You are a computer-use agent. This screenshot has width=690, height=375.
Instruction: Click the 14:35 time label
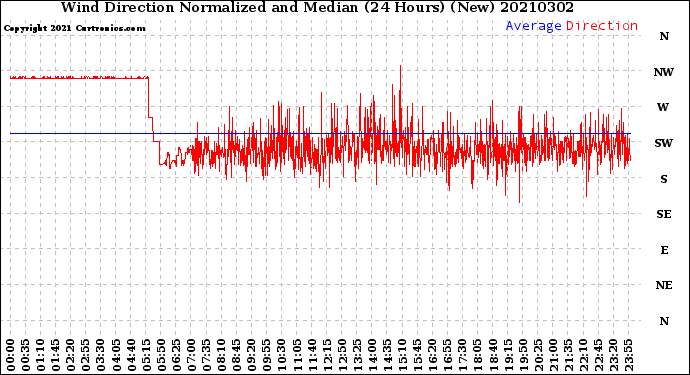pyautogui.click(x=387, y=355)
